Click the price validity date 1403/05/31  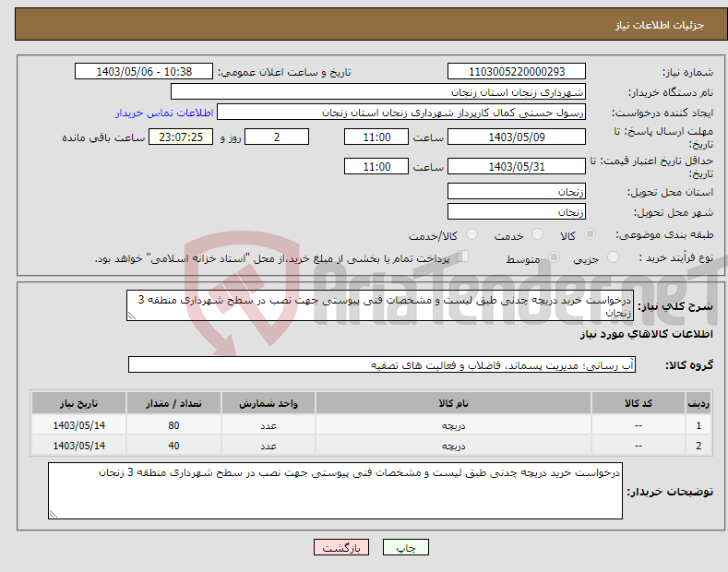517,166
